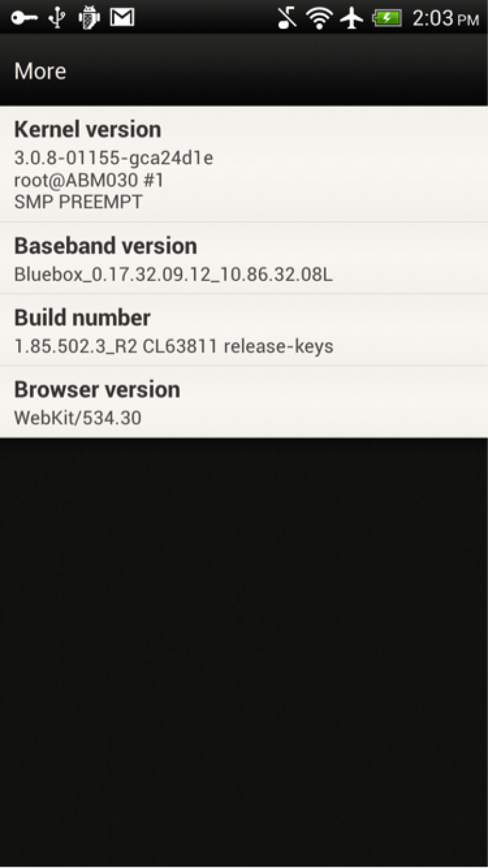Tap the Bluebox baseband value text
This screenshot has height=868, width=488.
173,275
